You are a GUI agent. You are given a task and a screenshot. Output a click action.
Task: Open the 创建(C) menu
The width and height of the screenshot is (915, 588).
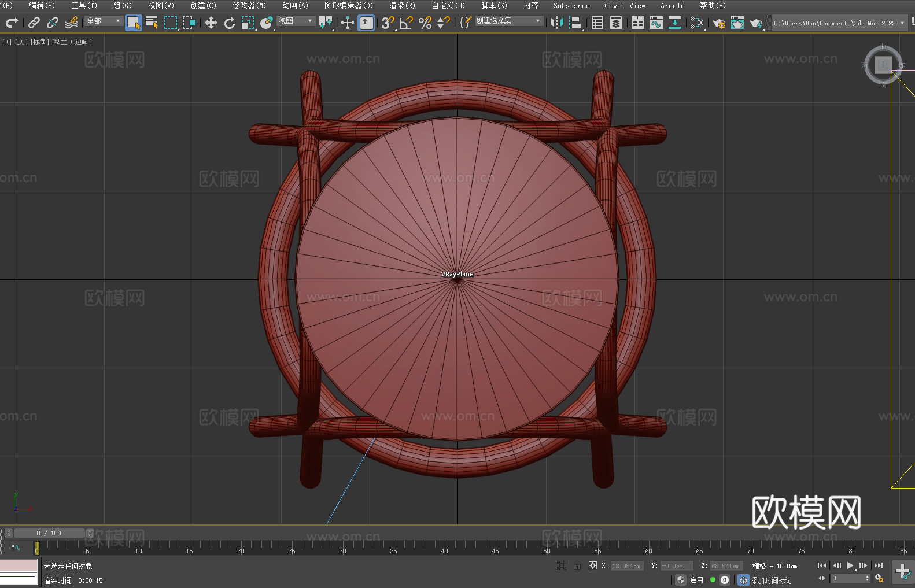[204, 5]
